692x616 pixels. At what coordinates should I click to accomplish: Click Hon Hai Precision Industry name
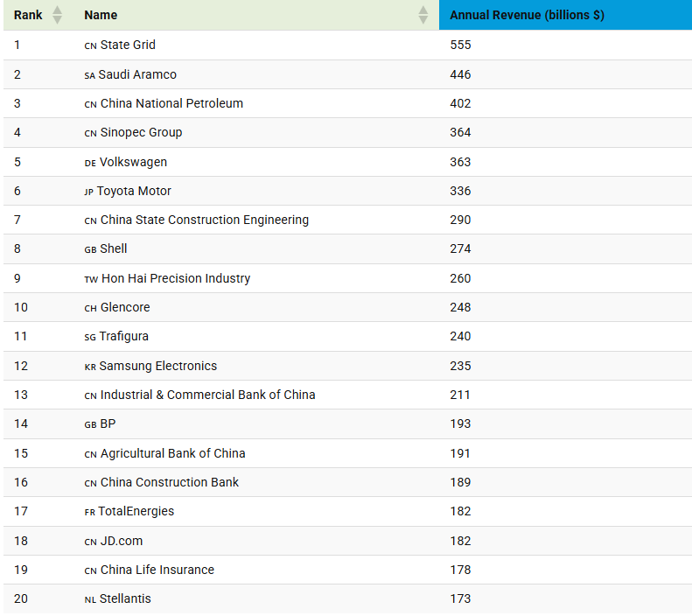(176, 278)
